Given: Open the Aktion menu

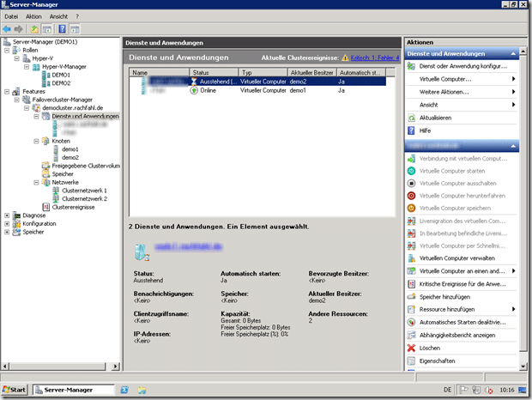Looking at the screenshot, I should [33, 16].
